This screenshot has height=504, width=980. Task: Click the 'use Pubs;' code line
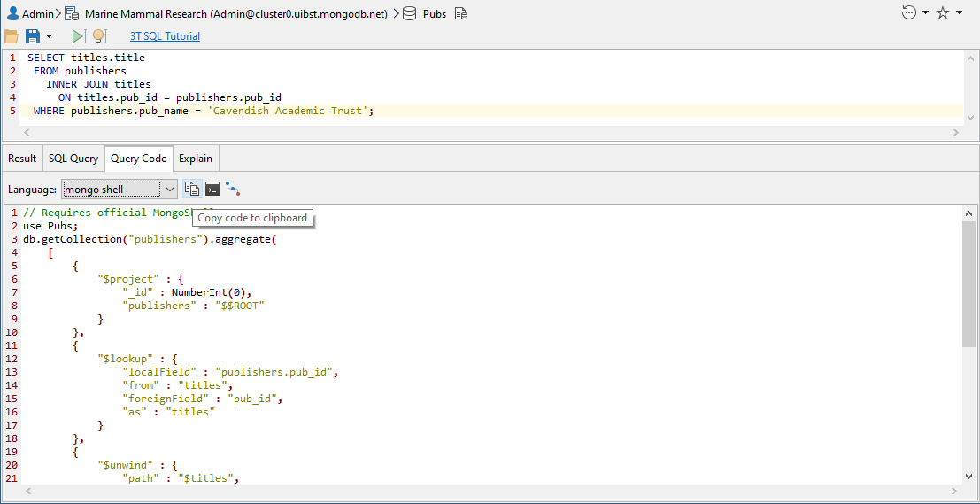click(x=50, y=226)
